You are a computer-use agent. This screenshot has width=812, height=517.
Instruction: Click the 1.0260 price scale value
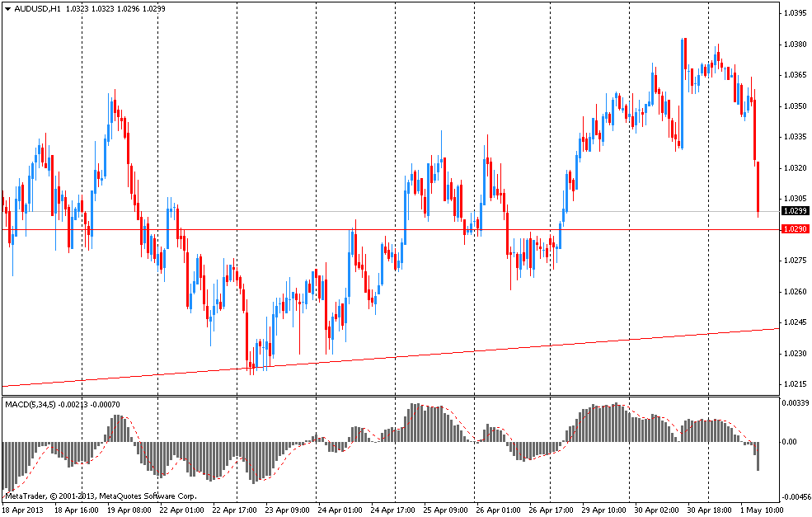[795, 292]
